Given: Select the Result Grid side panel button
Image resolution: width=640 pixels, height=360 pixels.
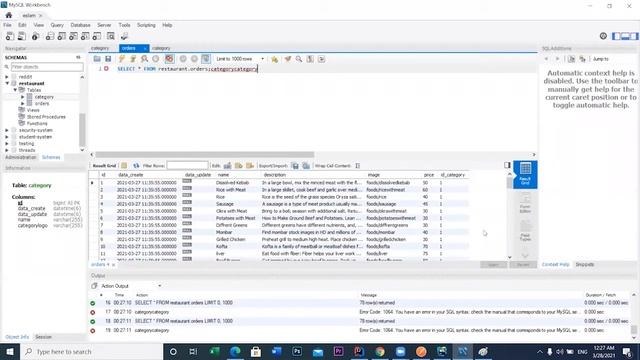Looking at the screenshot, I should 525,174.
